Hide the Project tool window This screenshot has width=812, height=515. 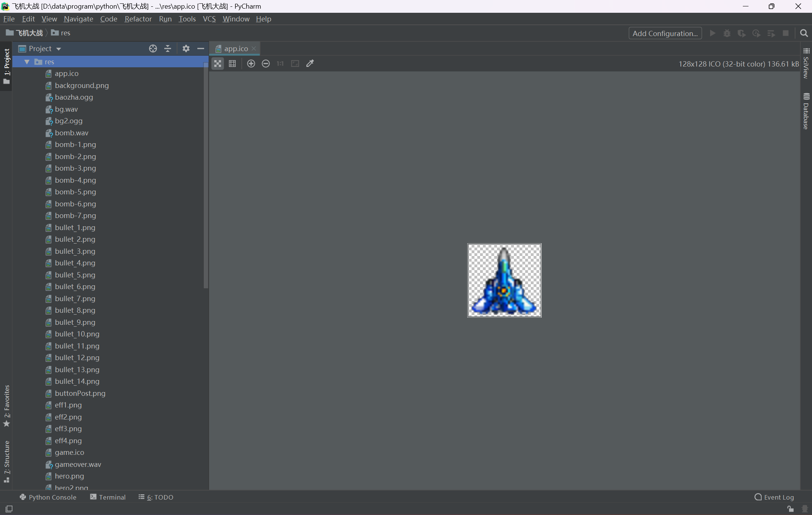[x=201, y=48]
